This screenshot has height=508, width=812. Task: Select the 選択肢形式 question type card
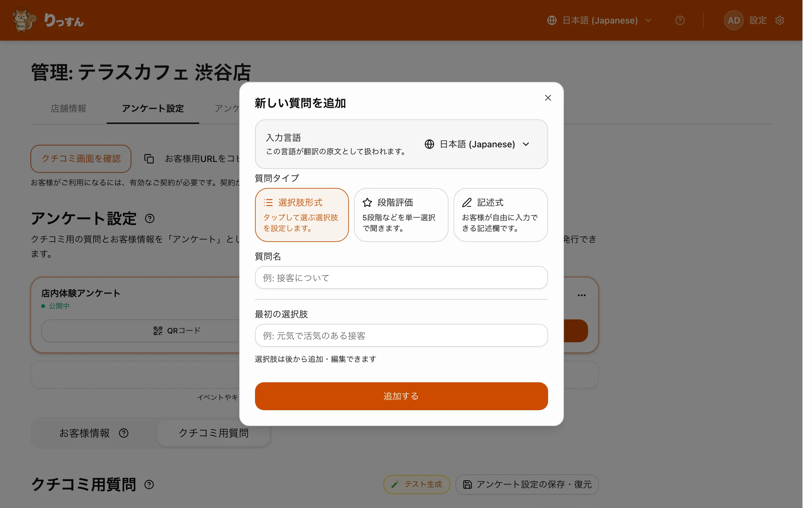click(x=302, y=215)
